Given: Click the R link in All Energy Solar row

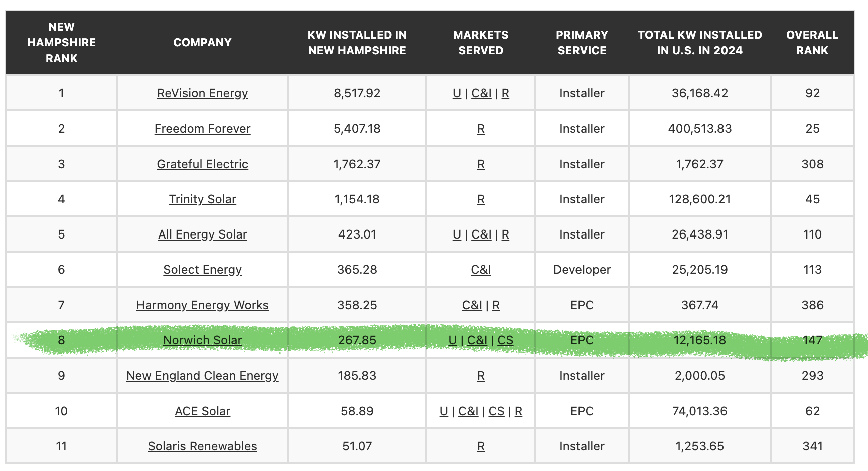Looking at the screenshot, I should click(x=505, y=234).
